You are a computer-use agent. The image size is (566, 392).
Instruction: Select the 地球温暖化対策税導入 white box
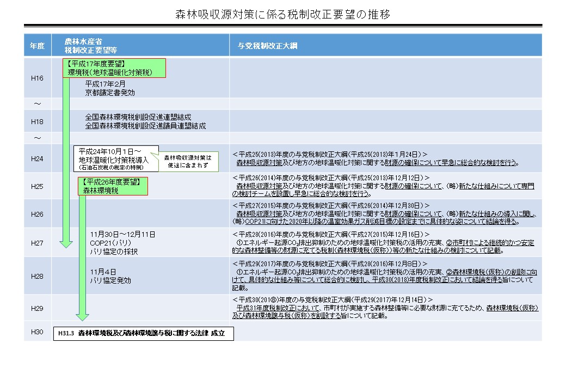(x=116, y=158)
